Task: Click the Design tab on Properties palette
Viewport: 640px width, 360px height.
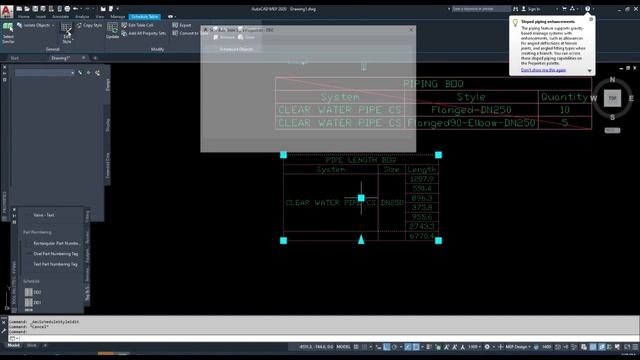Action: pyautogui.click(x=108, y=85)
